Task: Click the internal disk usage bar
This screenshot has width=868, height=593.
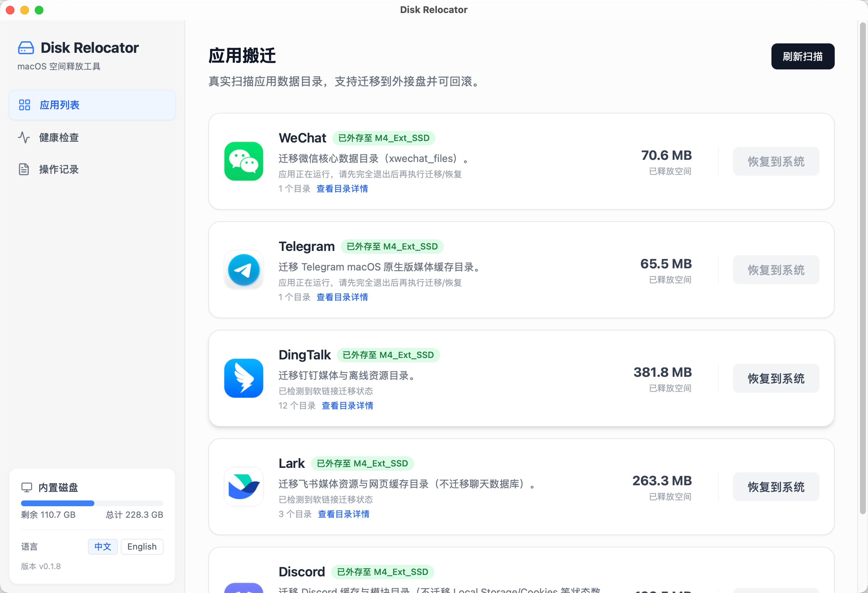Action: tap(92, 503)
